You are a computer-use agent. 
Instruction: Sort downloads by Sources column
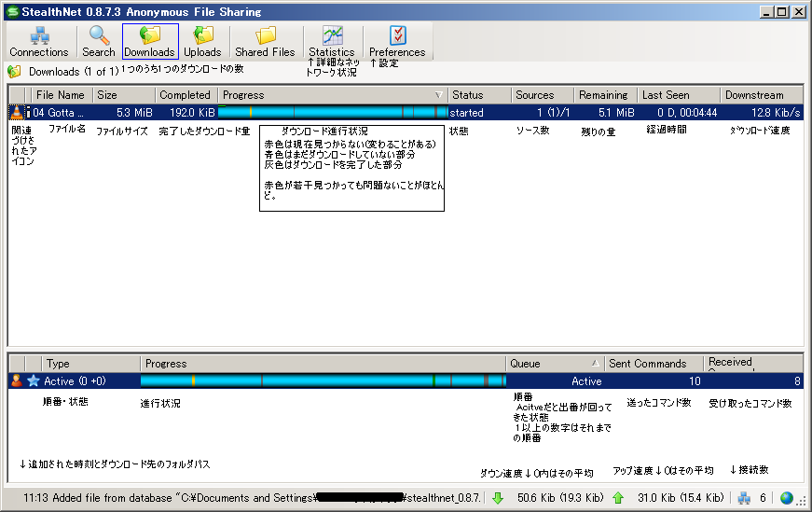[543, 95]
